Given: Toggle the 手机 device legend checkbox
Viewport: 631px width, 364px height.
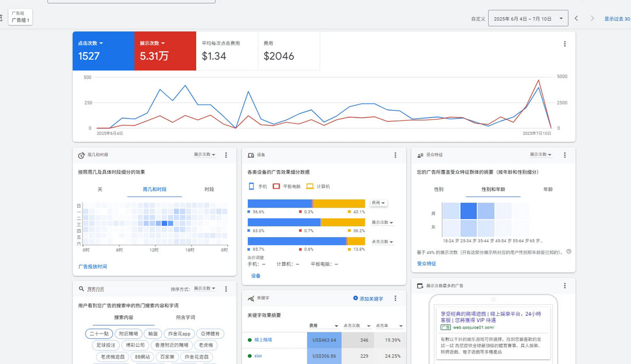Looking at the screenshot, I should click(251, 186).
